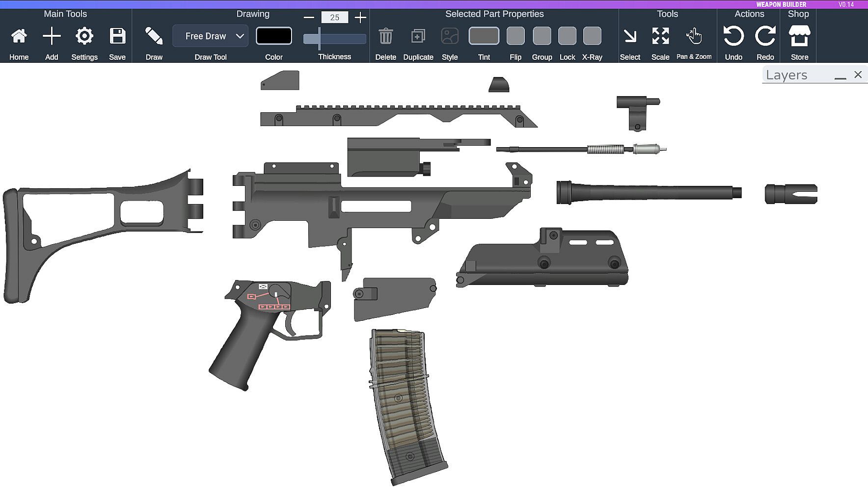The height and width of the screenshot is (488, 868).
Task: Toggle X-Ray mode
Action: pyautogui.click(x=592, y=36)
